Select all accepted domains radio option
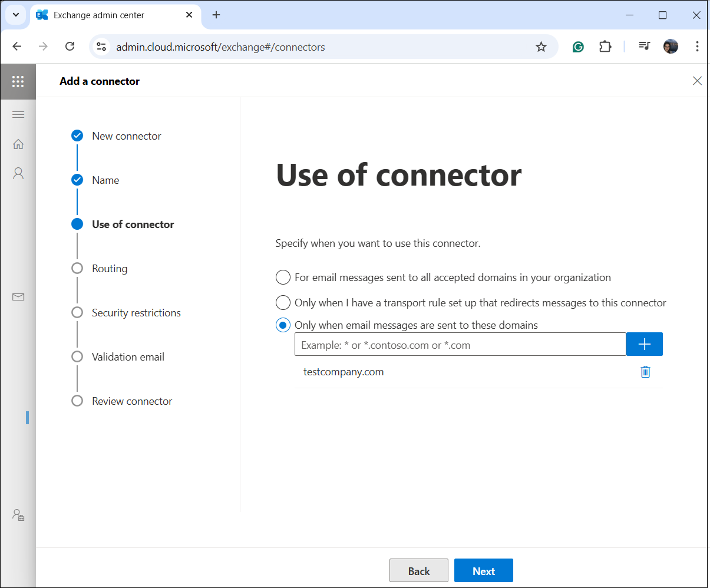710x588 pixels. tap(283, 278)
